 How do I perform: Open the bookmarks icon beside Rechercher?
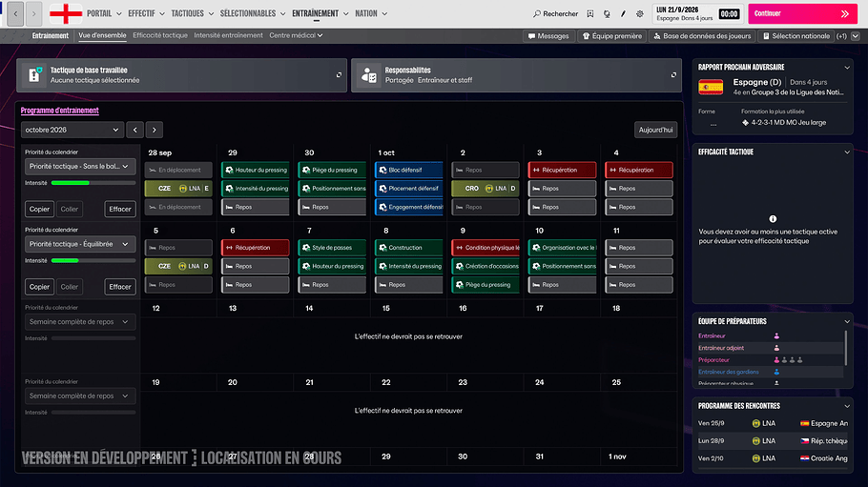tap(590, 14)
